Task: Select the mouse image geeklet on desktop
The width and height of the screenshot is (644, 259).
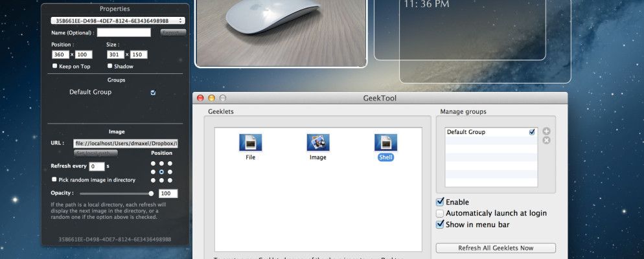Action: (281, 33)
